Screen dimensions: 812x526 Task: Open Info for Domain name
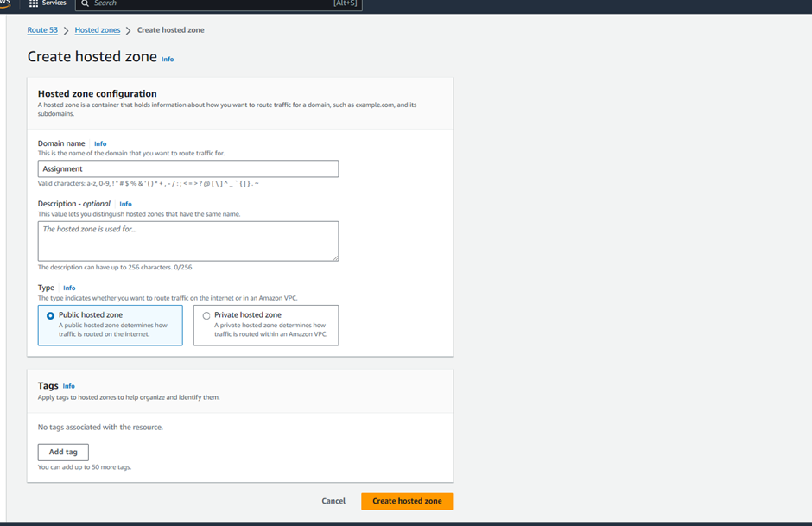100,143
